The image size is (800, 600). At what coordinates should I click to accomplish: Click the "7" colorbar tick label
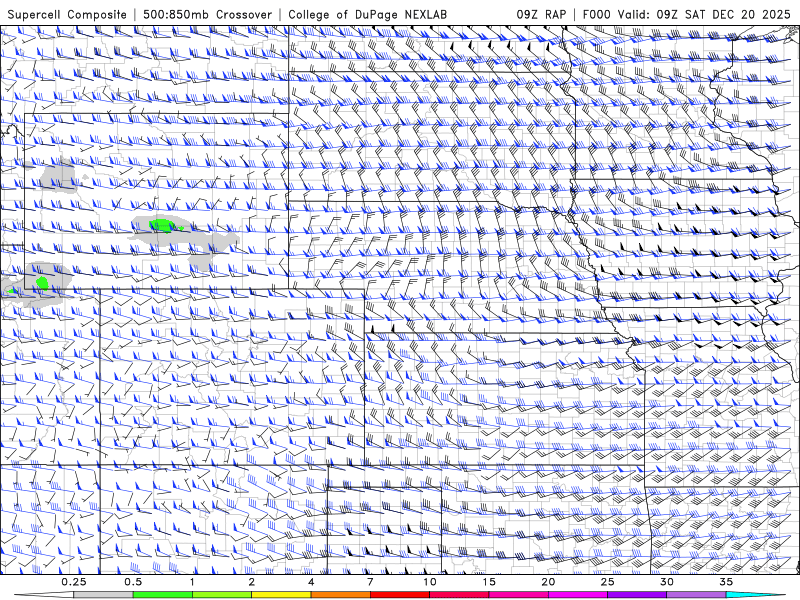coord(370,582)
